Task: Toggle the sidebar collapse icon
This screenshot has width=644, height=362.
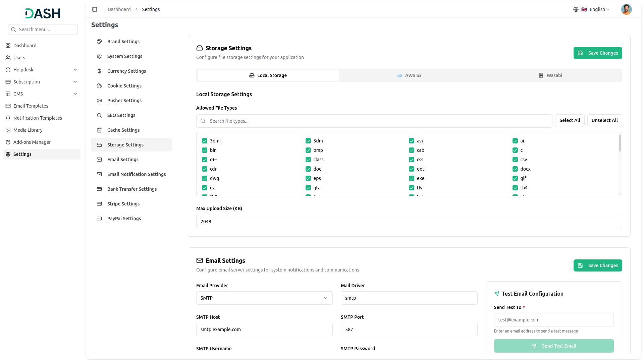Action: pos(95,9)
